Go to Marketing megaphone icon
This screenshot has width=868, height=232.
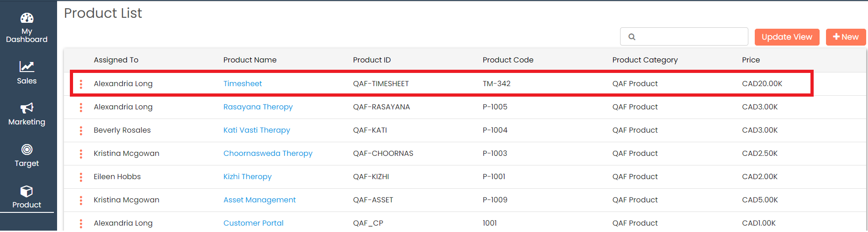coord(26,108)
